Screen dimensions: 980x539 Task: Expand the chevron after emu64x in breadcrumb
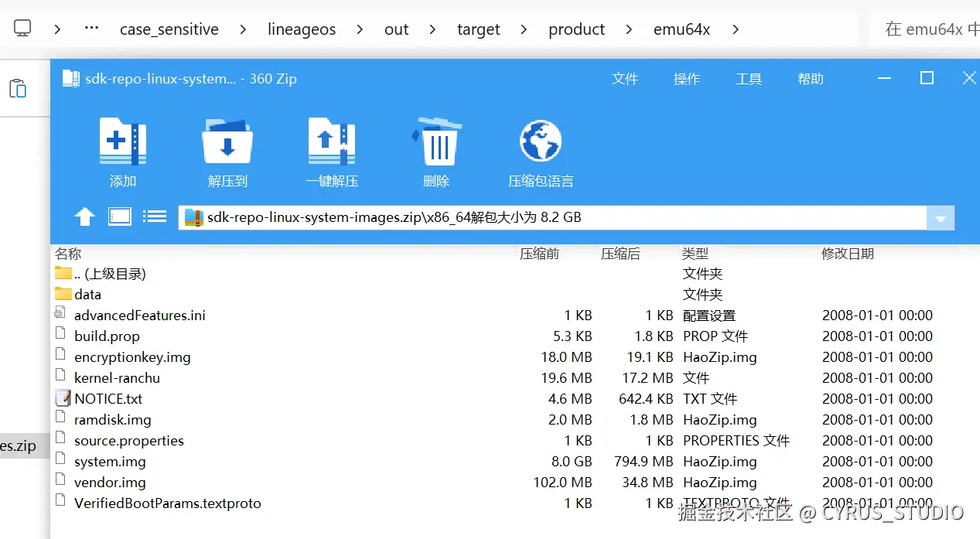pos(735,29)
